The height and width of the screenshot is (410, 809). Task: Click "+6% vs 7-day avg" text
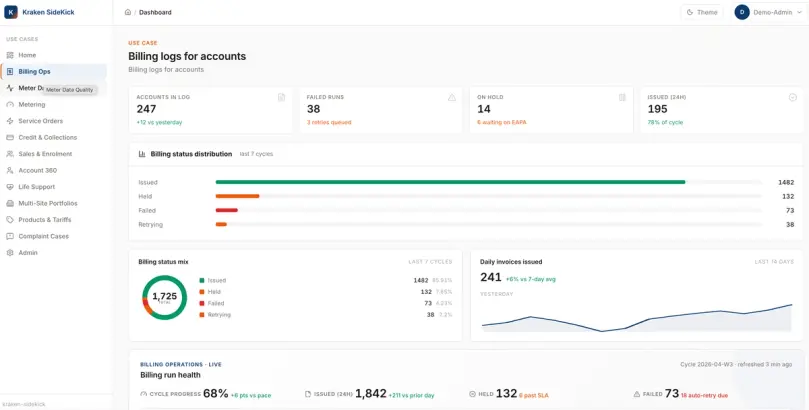pos(530,279)
